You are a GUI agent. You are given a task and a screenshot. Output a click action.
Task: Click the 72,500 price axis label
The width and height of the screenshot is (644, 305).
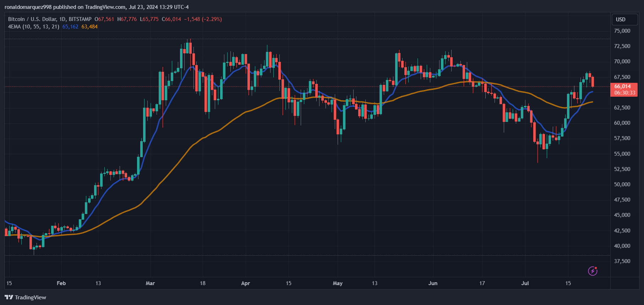point(622,46)
